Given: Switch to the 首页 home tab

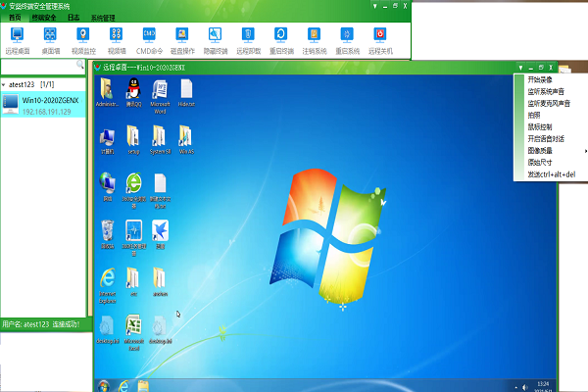Looking at the screenshot, I should [x=15, y=18].
